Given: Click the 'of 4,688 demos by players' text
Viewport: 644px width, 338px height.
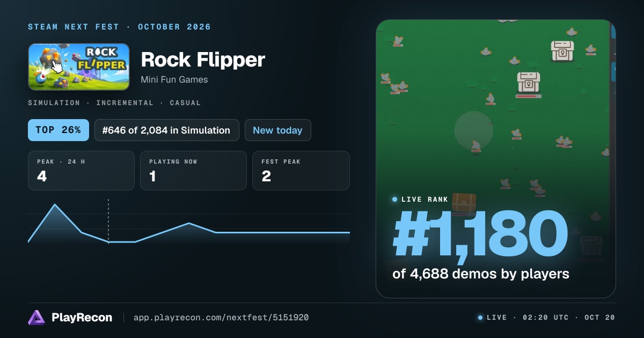Looking at the screenshot, I should click(x=481, y=274).
